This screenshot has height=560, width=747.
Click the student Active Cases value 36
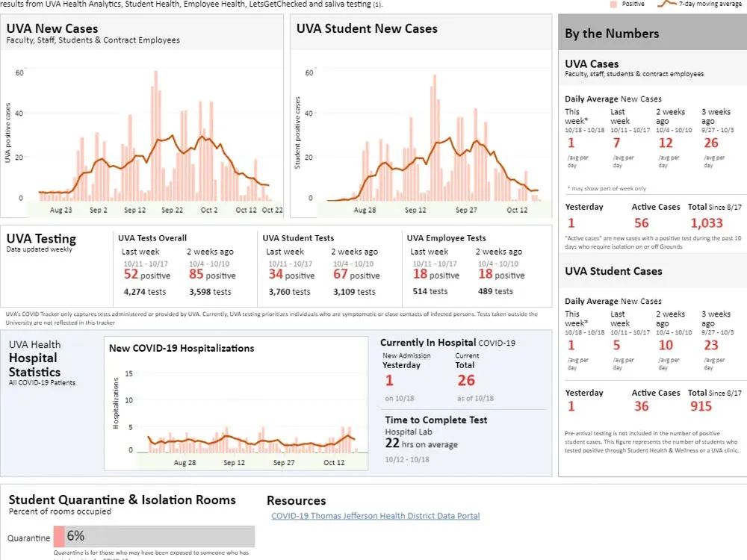(641, 406)
